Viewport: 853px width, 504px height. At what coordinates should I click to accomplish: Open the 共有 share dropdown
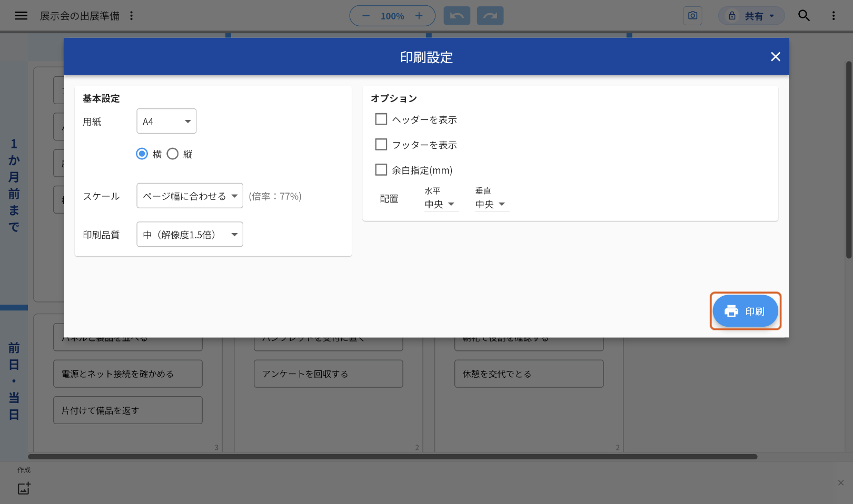(x=751, y=16)
